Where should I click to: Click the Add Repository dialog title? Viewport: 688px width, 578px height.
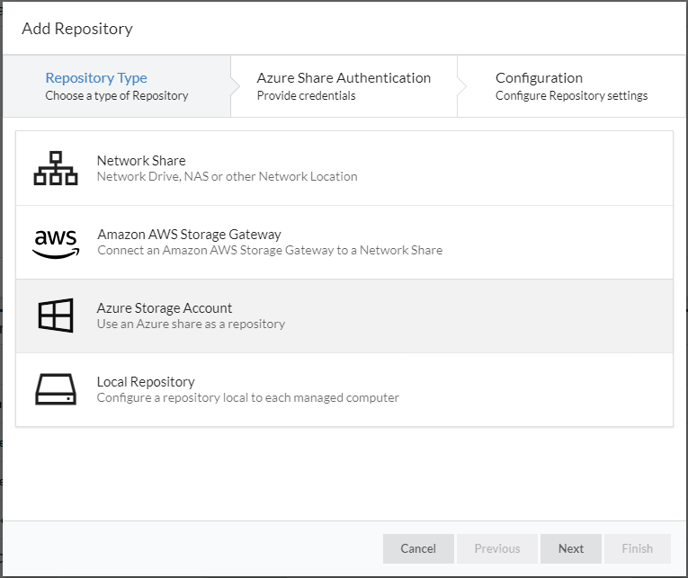click(77, 29)
